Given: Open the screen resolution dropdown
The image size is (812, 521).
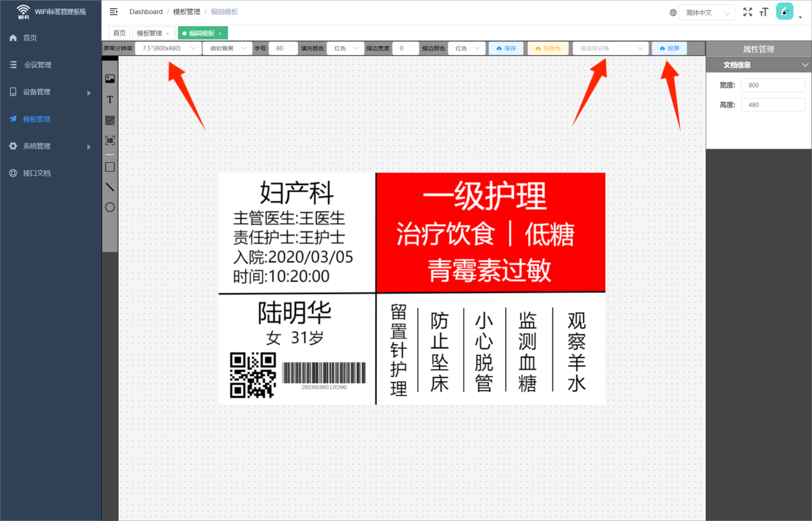Looking at the screenshot, I should tap(168, 48).
